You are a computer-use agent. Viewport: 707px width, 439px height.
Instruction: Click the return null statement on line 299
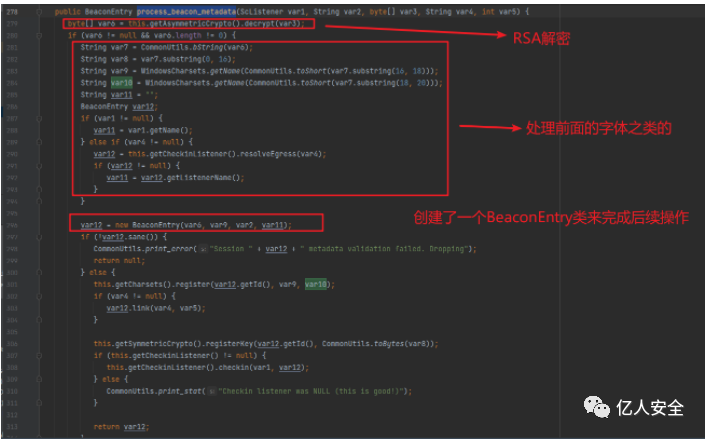click(119, 261)
